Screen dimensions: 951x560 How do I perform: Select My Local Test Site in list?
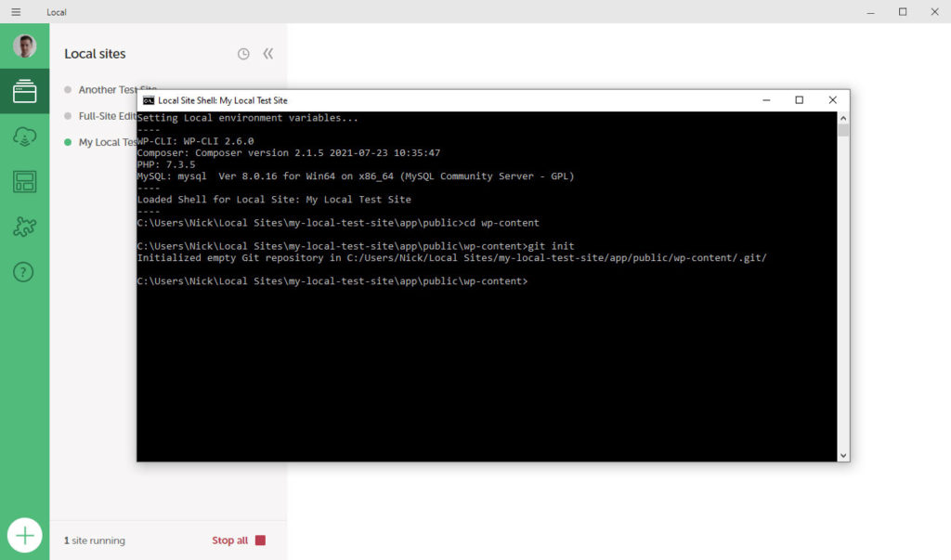(x=100, y=142)
